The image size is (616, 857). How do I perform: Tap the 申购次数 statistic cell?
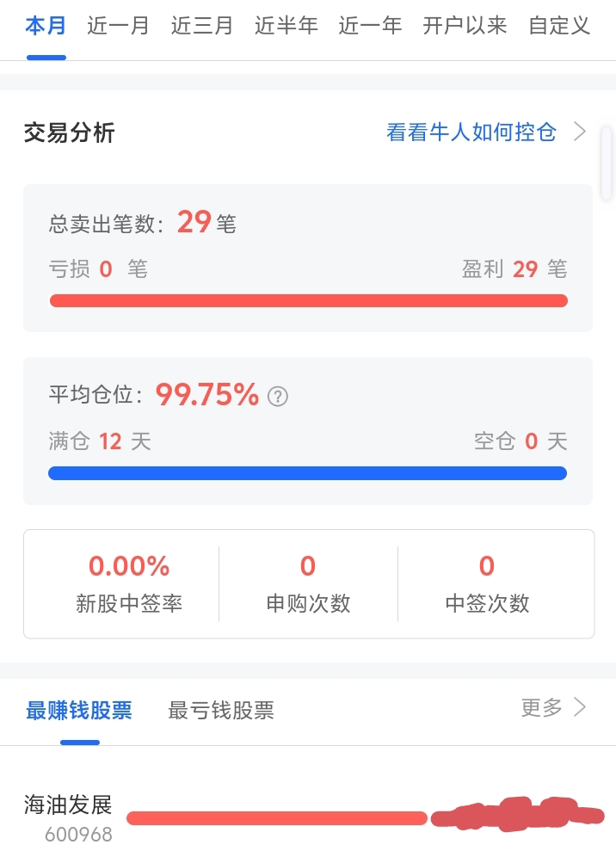coord(308,583)
